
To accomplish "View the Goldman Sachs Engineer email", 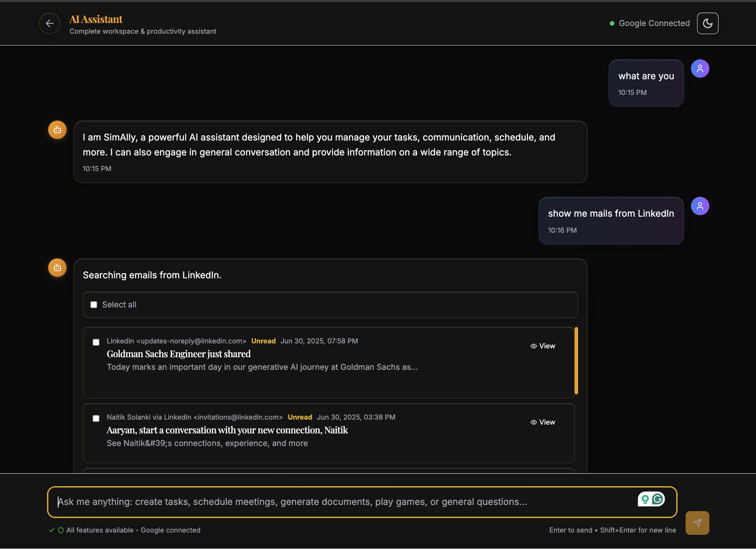I will (543, 346).
